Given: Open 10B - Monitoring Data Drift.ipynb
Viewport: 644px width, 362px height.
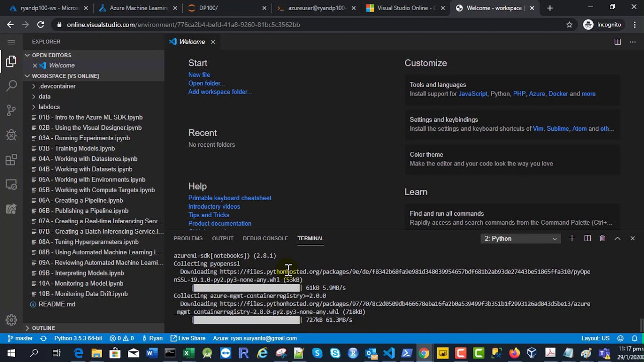Looking at the screenshot, I should click(94, 294).
